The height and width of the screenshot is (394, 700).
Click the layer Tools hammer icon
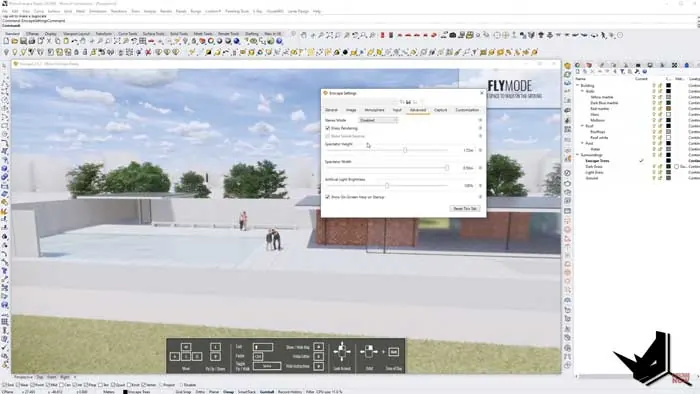pyautogui.click(x=637, y=71)
